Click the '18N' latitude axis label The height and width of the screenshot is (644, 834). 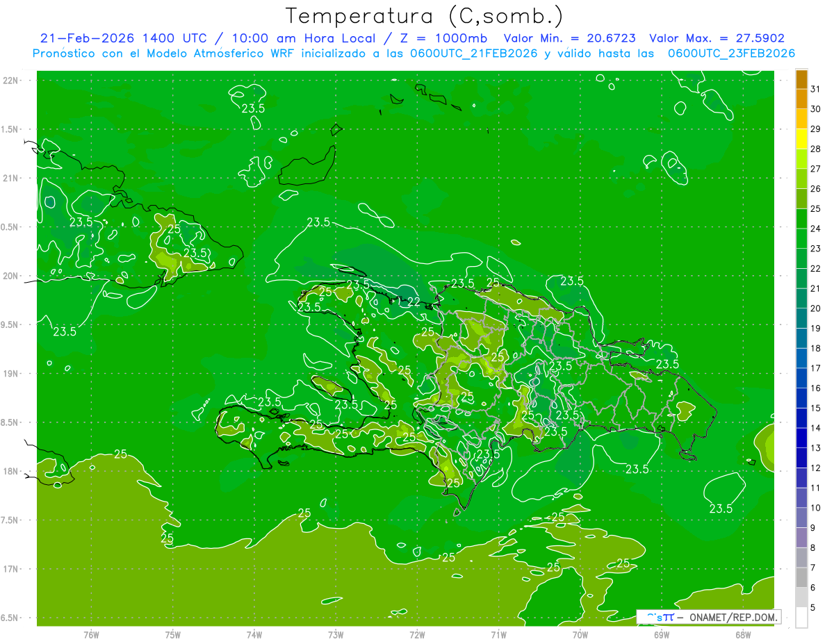[11, 471]
